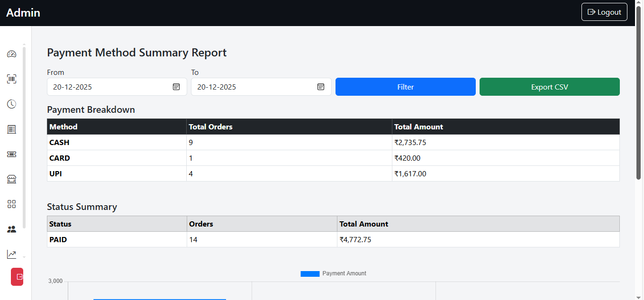Click the apps grid icon in sidebar
The height and width of the screenshot is (300, 644).
click(11, 204)
